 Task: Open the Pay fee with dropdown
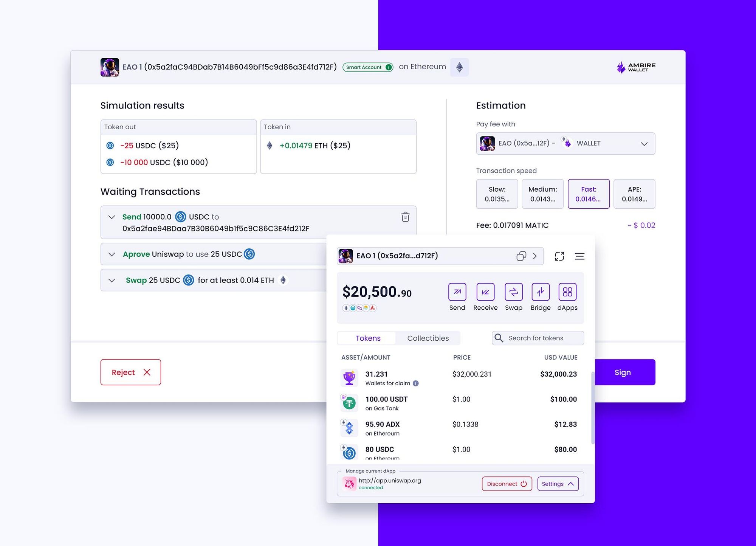point(565,143)
